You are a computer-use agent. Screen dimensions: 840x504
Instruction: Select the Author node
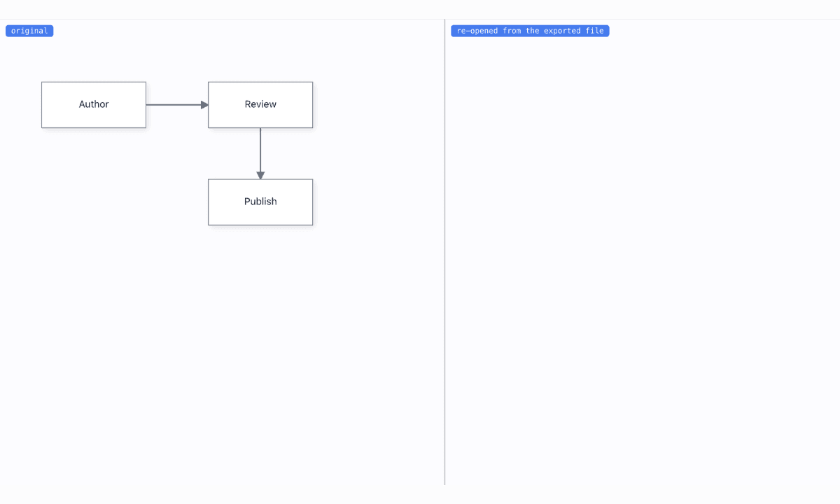point(94,105)
